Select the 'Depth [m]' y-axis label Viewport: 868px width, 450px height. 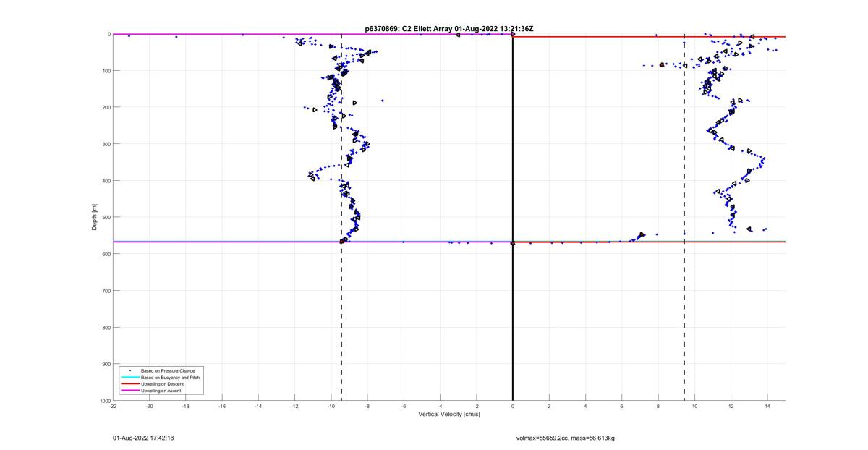95,216
